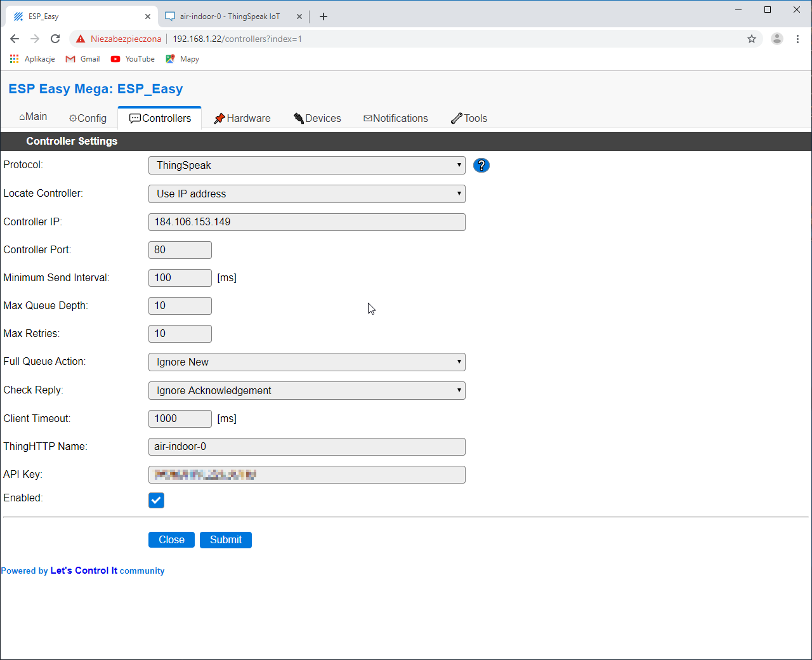Expand the Check Reply dropdown
The image size is (812, 660).
pos(307,391)
